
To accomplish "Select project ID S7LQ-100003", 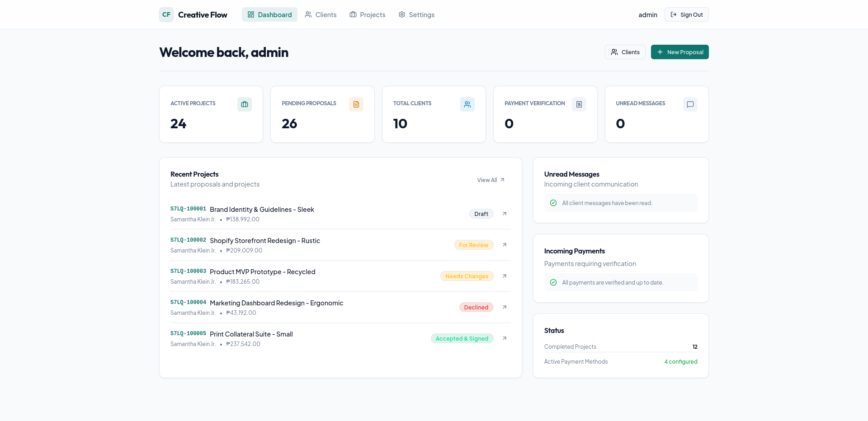I will 188,271.
